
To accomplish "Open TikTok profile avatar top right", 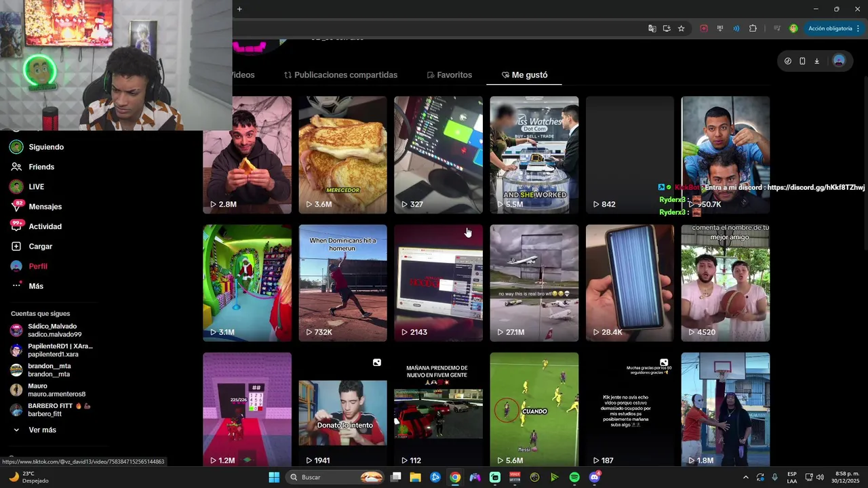I will click(x=839, y=61).
